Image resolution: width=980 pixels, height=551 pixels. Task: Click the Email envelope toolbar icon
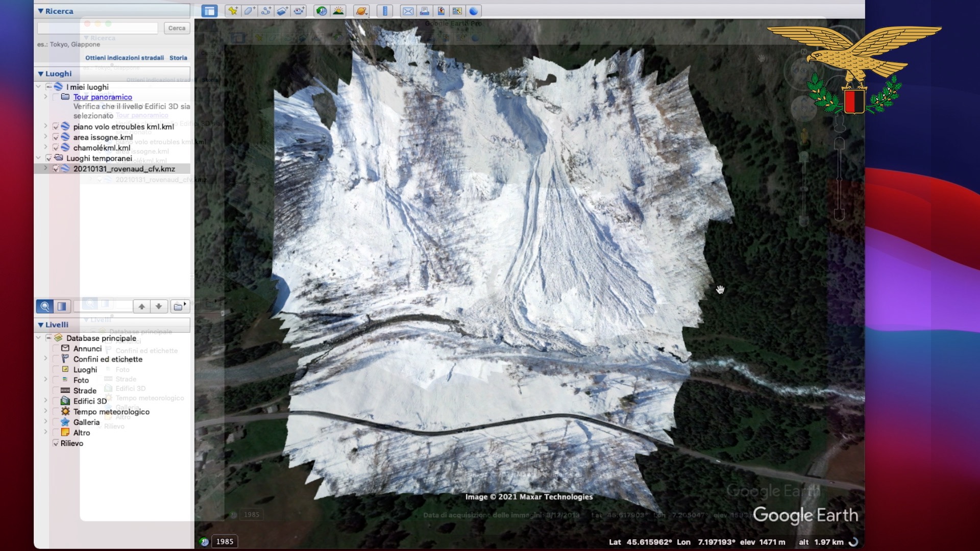(408, 11)
